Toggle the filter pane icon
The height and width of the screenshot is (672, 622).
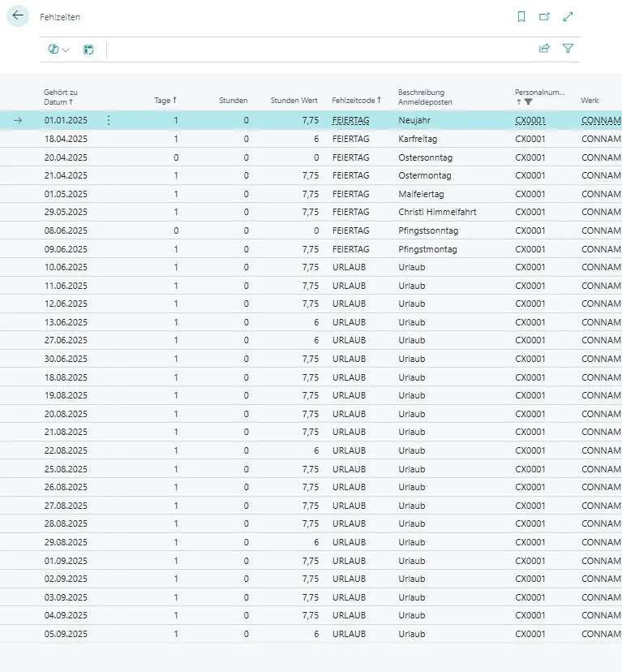[x=568, y=49]
